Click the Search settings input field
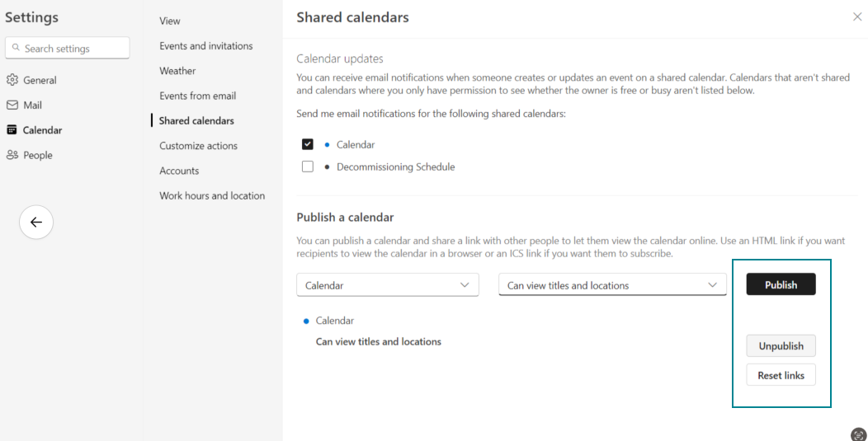Viewport: 868px width, 441px height. 74,49
